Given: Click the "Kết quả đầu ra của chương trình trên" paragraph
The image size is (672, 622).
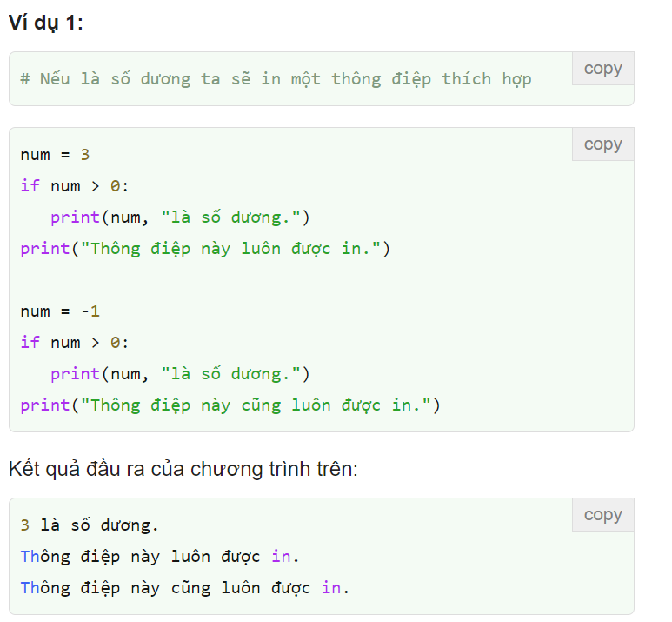Looking at the screenshot, I should pyautogui.click(x=183, y=470).
